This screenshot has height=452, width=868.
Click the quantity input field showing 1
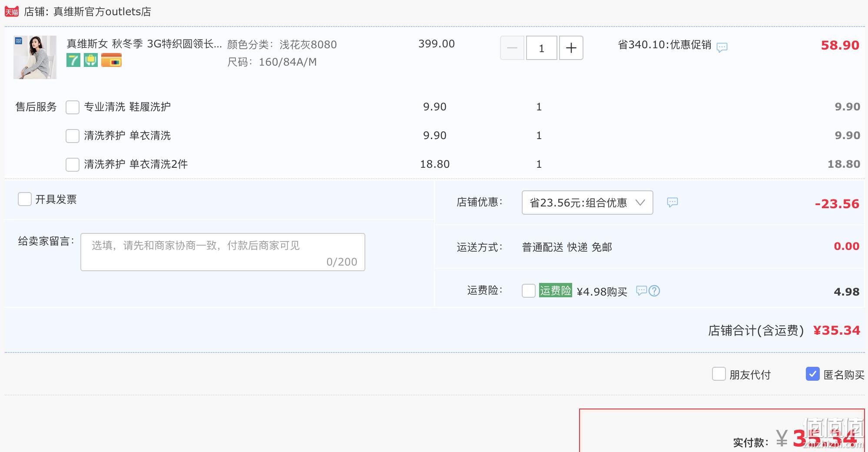tap(542, 48)
